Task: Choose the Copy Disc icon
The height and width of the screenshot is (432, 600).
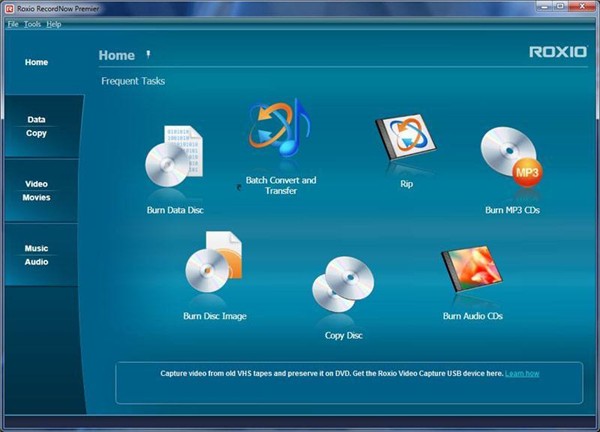Action: (343, 284)
